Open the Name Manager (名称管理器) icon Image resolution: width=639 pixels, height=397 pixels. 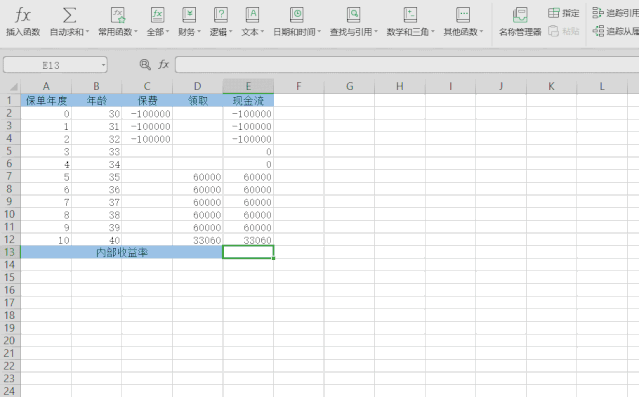[520, 15]
